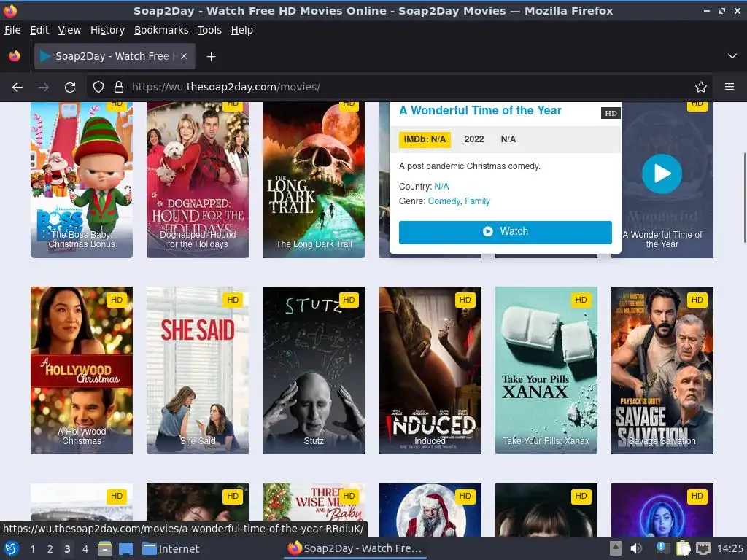The width and height of the screenshot is (747, 560).
Task: Click HD badge on Savage Salvation
Action: (697, 300)
